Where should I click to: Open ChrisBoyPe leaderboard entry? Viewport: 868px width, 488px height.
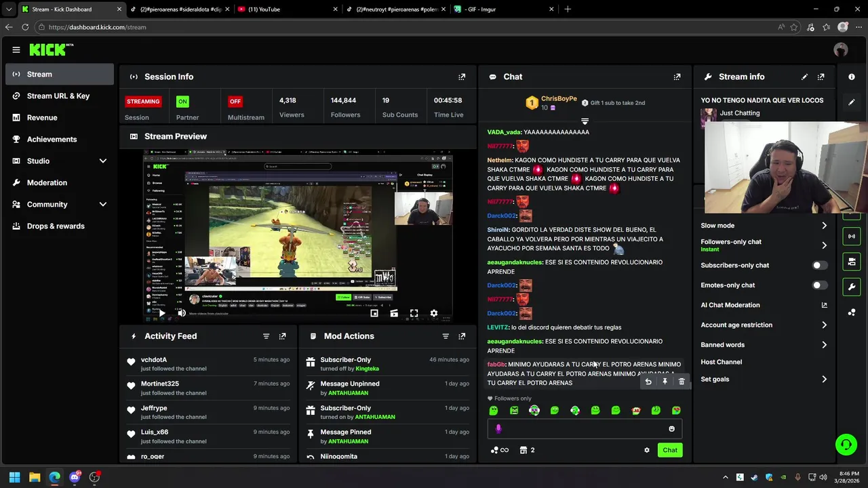coord(551,103)
